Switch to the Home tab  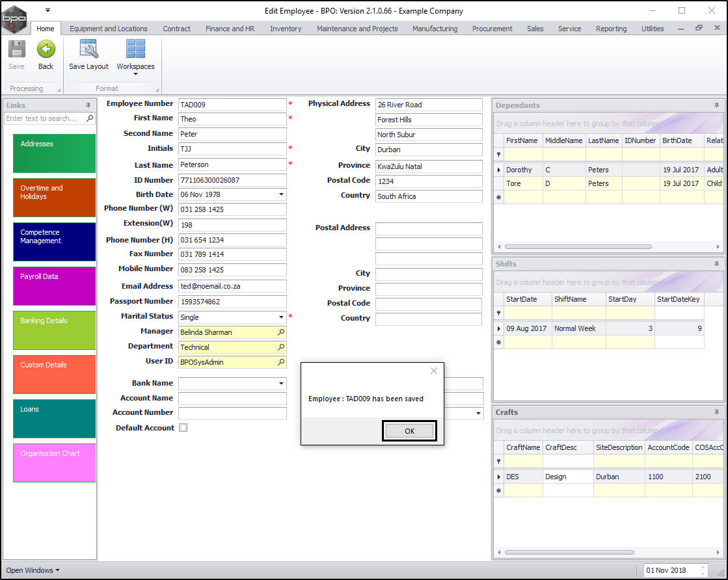click(45, 29)
